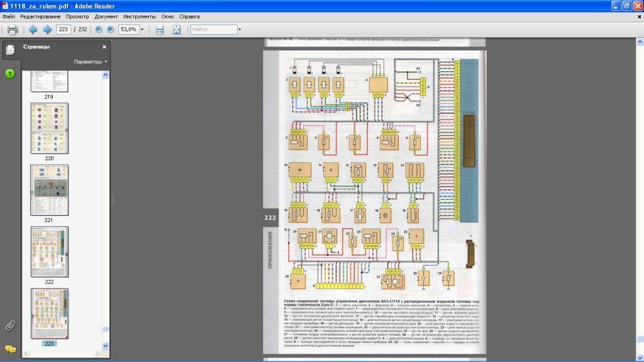Go to next page with right arrow
The image size is (644, 362).
(48, 30)
